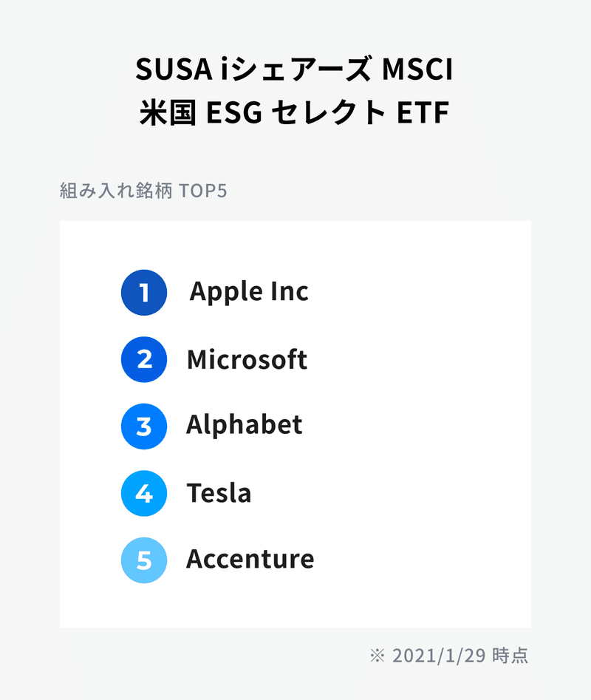
Task: Select the Microsoft entry
Action: click(x=247, y=359)
